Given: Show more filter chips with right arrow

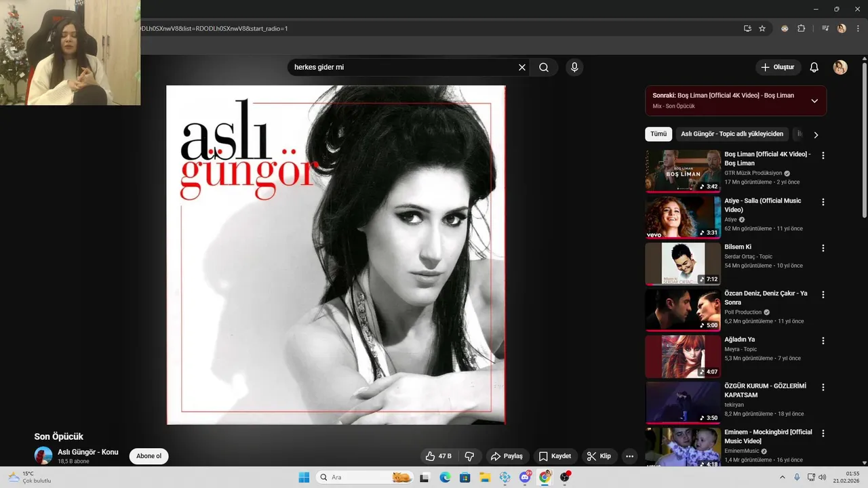Looking at the screenshot, I should [816, 135].
